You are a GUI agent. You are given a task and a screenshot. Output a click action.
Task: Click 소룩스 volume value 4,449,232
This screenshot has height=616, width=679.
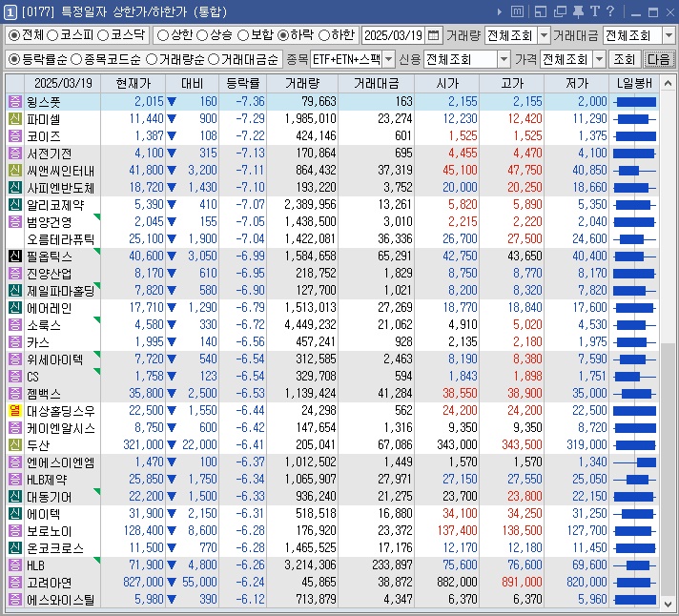click(310, 324)
